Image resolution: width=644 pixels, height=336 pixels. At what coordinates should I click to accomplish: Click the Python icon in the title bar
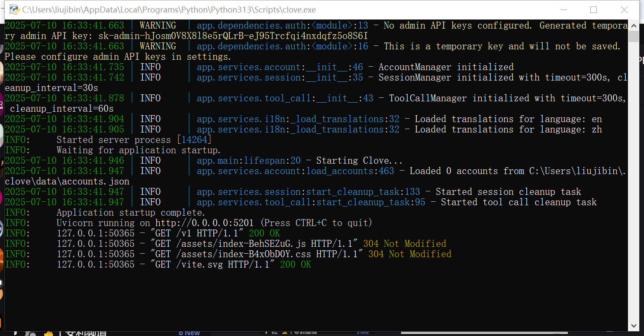[14, 10]
